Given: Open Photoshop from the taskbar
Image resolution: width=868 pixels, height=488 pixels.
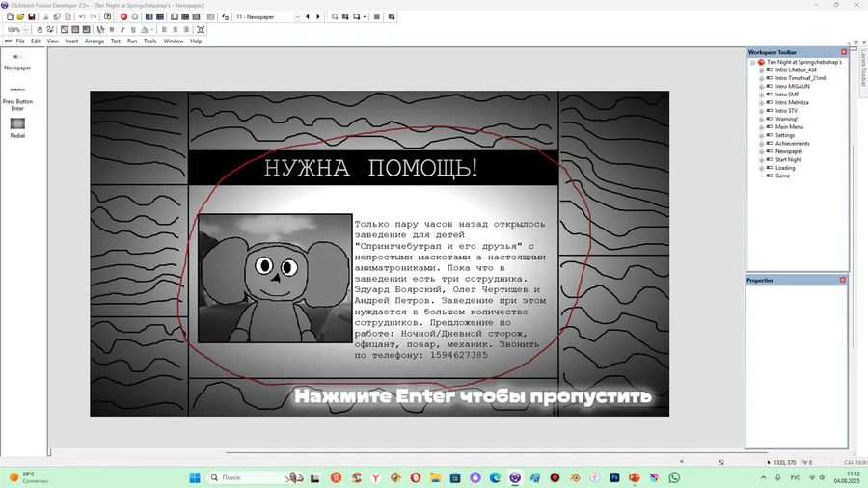Looking at the screenshot, I should [x=614, y=477].
